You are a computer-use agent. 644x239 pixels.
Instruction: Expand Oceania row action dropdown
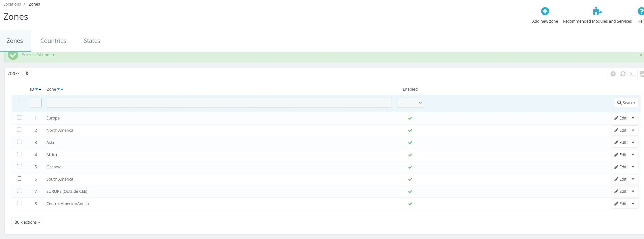(x=633, y=167)
